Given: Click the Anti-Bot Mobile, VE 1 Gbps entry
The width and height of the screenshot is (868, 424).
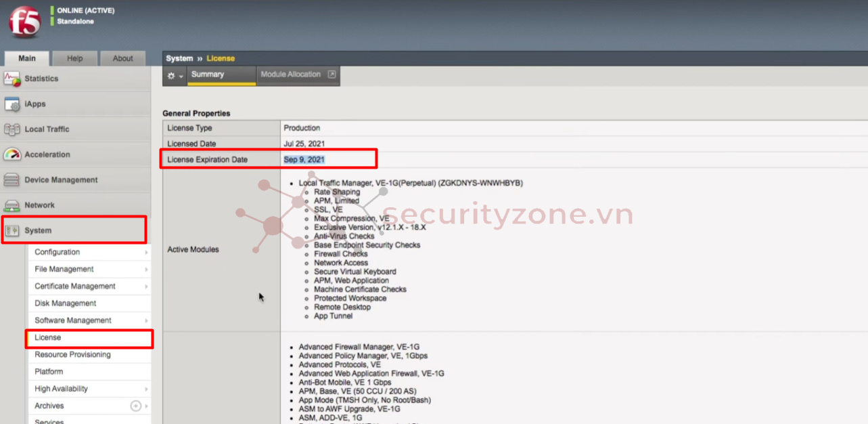Looking at the screenshot, I should coord(345,382).
